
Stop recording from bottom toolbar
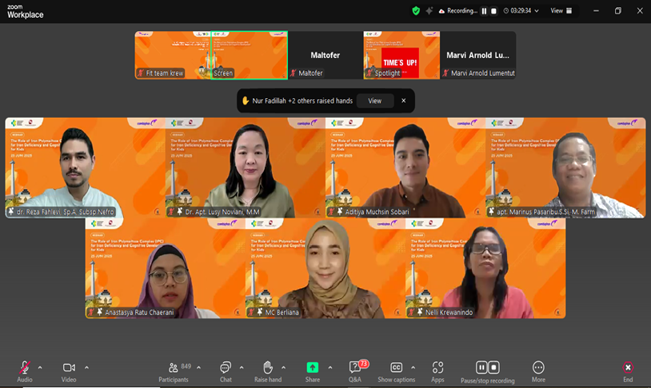[x=494, y=367]
